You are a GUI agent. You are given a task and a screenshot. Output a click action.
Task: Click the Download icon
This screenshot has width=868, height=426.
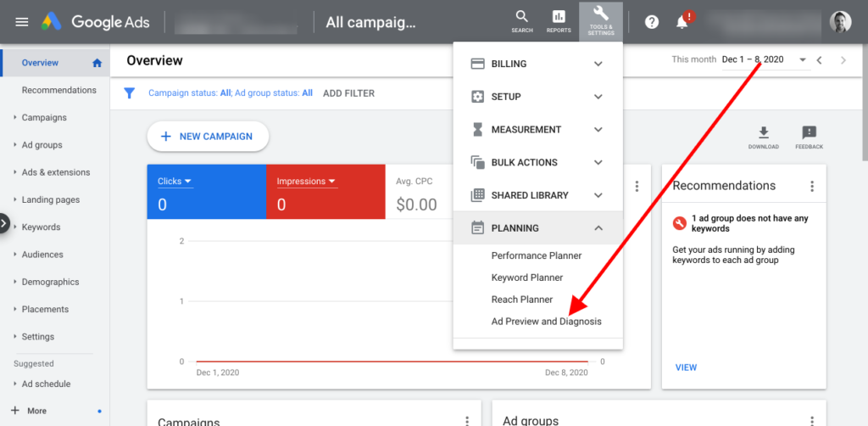pyautogui.click(x=764, y=137)
